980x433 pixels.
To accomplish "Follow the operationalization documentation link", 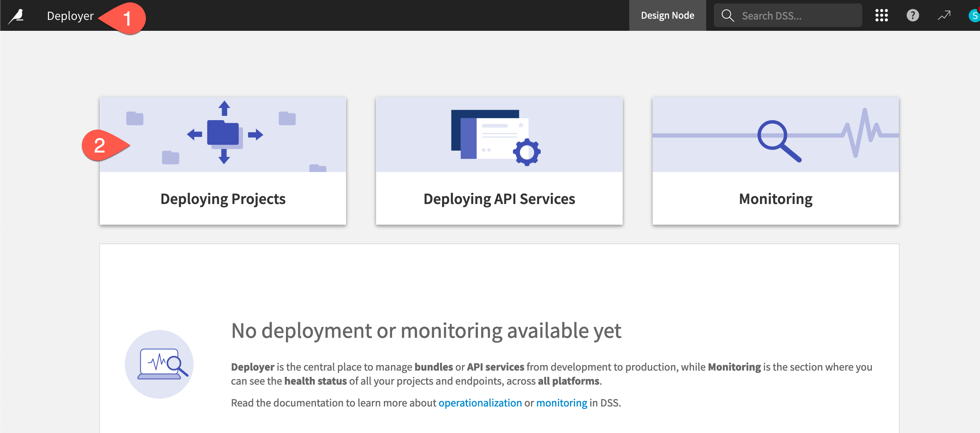I will coord(480,403).
